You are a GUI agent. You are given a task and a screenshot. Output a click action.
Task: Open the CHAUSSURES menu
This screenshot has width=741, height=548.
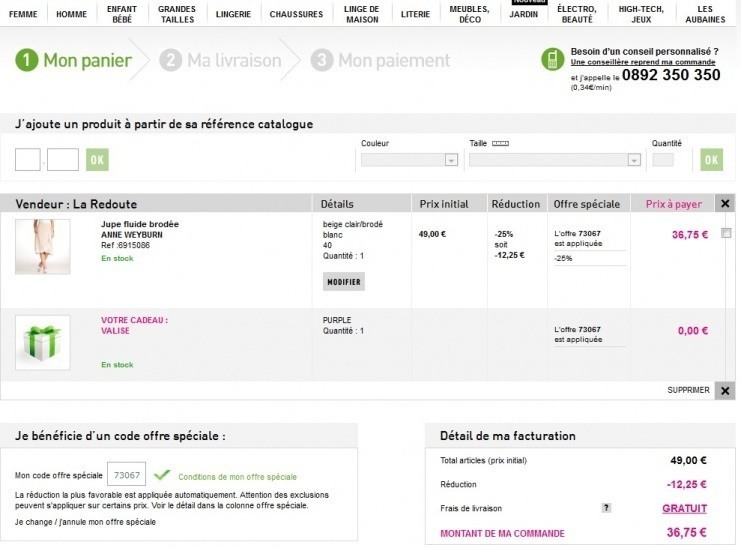pyautogui.click(x=297, y=14)
